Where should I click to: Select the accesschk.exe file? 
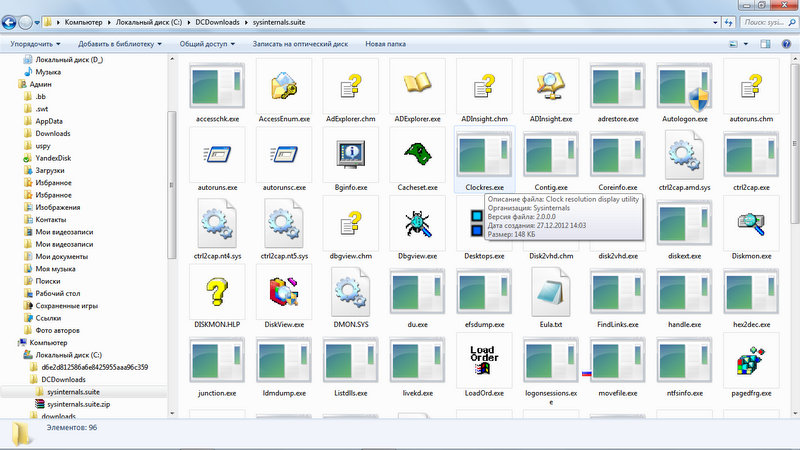pos(217,91)
